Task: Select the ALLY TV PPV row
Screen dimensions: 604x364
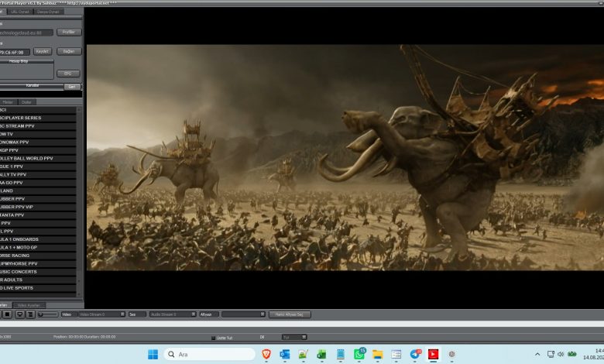Action: point(38,174)
